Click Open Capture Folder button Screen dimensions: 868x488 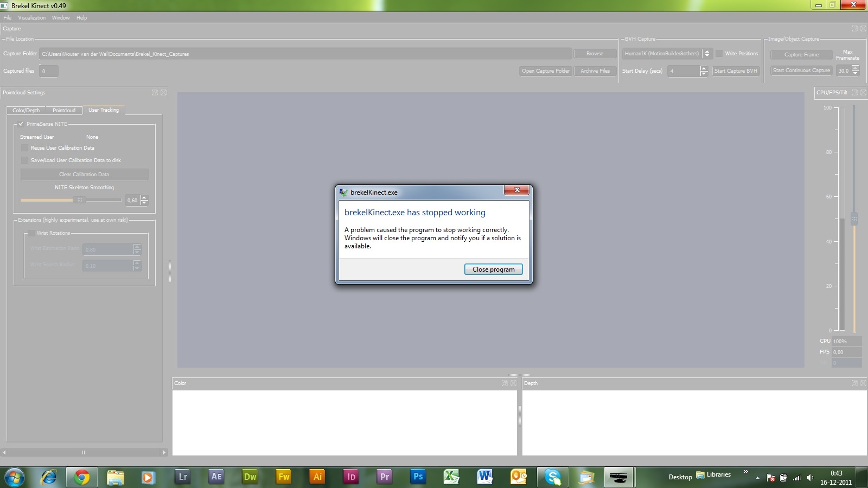click(546, 70)
